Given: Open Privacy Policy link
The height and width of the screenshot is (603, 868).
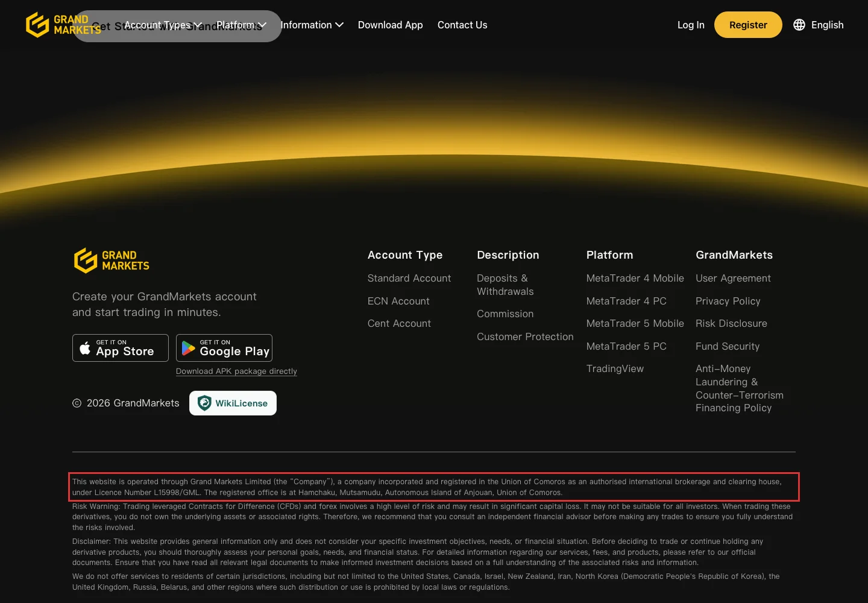Looking at the screenshot, I should 728,301.
